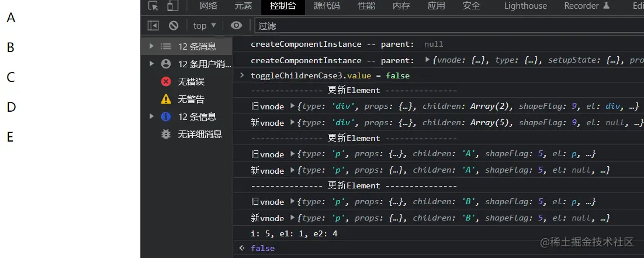Screen dimensions: 644x258
Task: Expand 新vnode object with Array(5)
Action: (292, 122)
